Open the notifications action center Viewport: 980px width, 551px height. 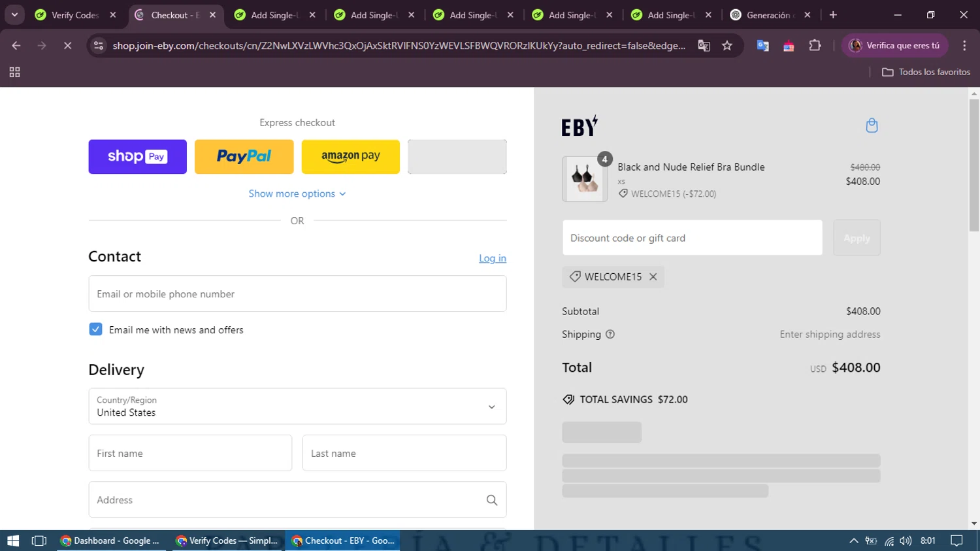[956, 541]
